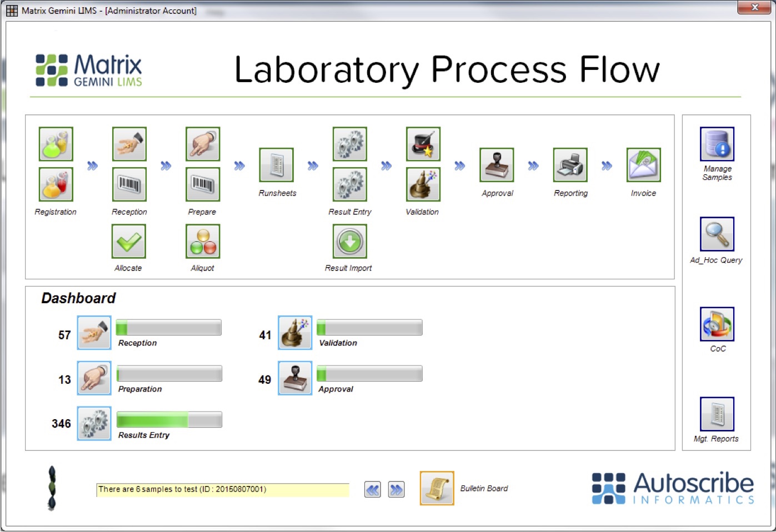Image resolution: width=776 pixels, height=532 pixels.
Task: Launch the Ad_Hoc Query tool
Action: point(717,233)
